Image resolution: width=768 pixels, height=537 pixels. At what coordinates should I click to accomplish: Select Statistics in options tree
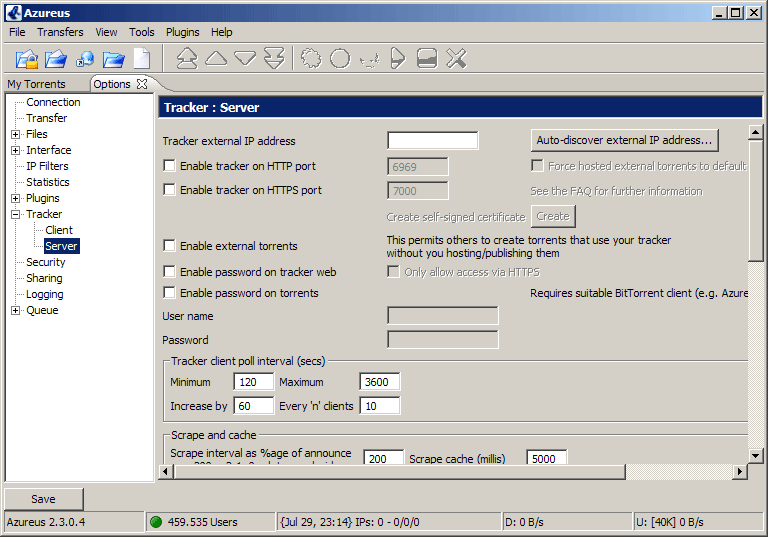(x=48, y=182)
